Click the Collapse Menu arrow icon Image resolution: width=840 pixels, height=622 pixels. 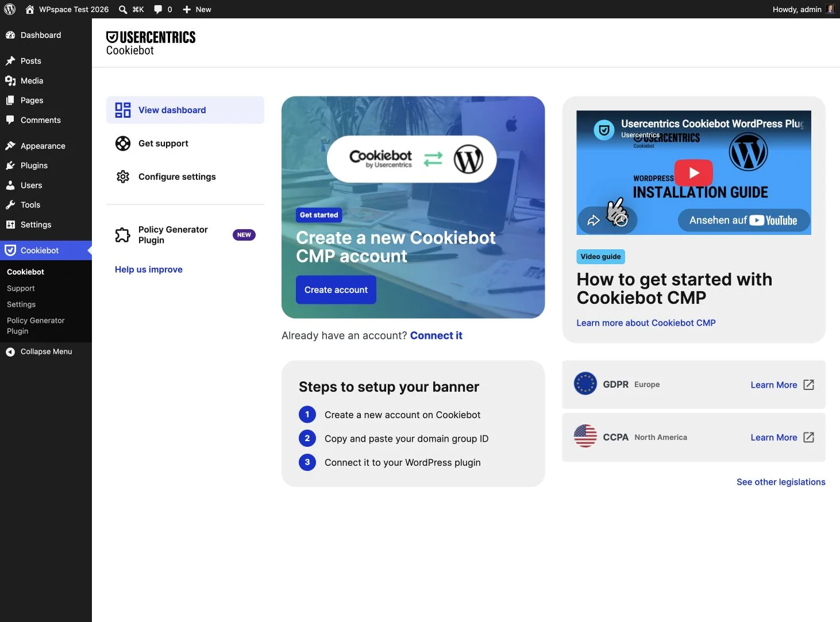[10, 351]
